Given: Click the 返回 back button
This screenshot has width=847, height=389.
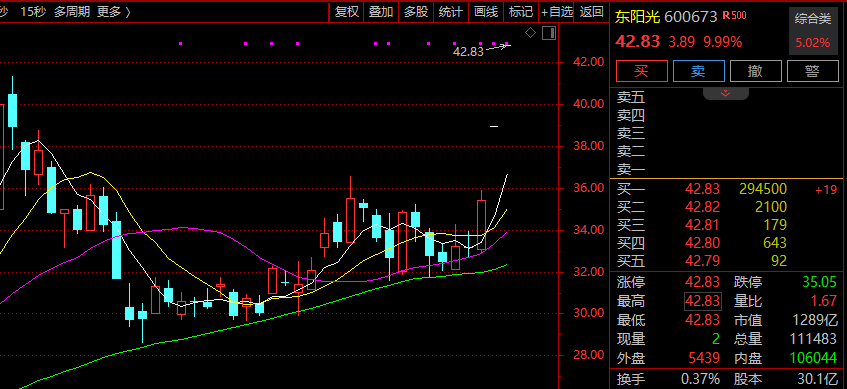Looking at the screenshot, I should [591, 12].
